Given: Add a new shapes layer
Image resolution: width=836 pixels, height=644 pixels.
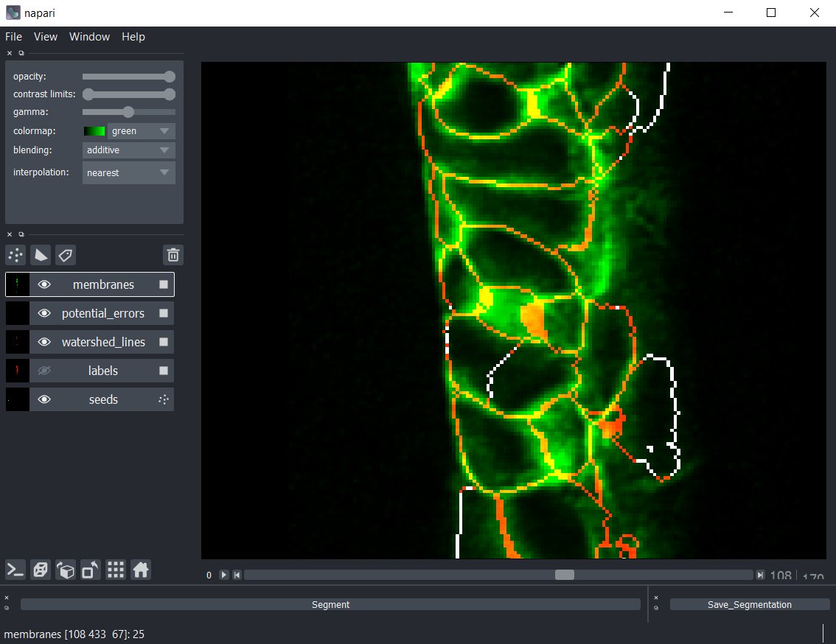Looking at the screenshot, I should [41, 255].
